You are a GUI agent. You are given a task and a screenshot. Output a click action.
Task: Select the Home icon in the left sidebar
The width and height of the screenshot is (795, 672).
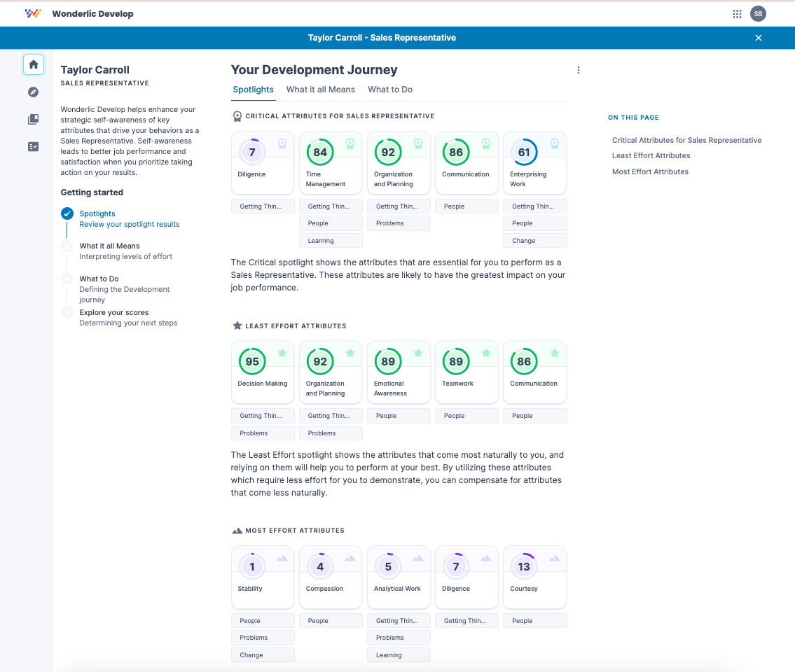(33, 64)
